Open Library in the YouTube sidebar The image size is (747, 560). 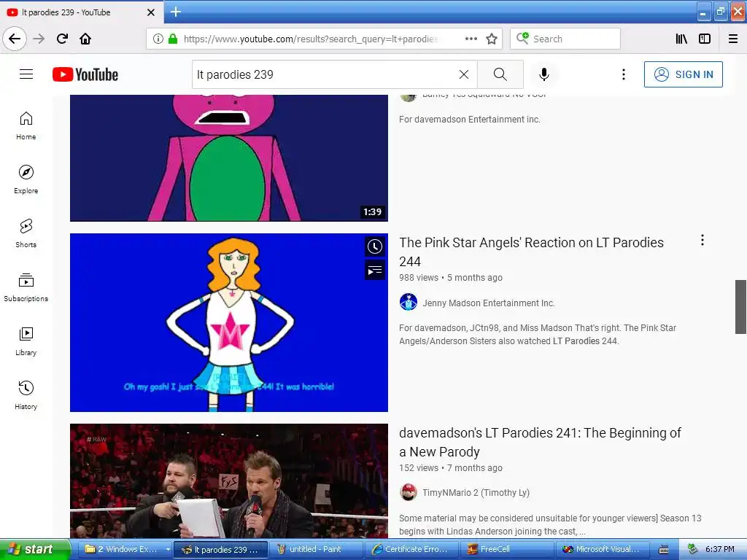coord(26,341)
